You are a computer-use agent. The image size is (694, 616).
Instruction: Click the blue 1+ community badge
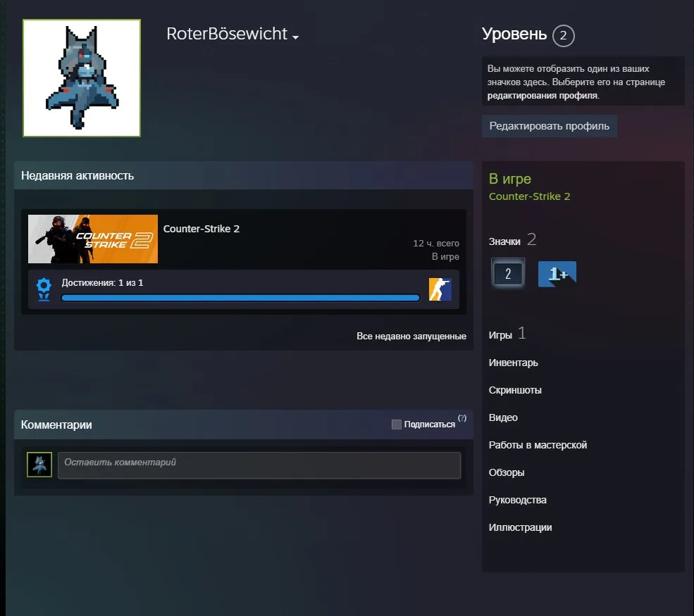point(557,274)
